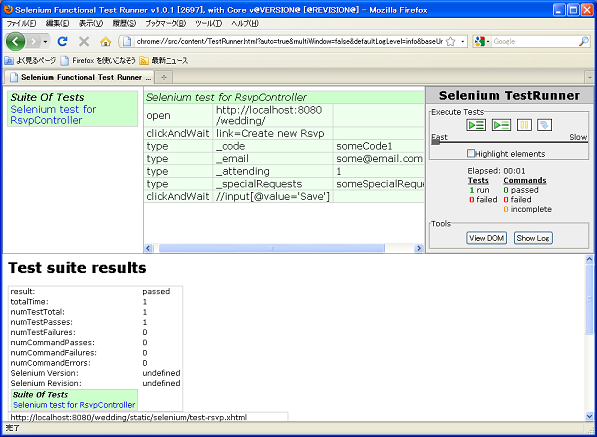Click the 'Selenium Version:' label
The image size is (597, 437).
[44, 373]
